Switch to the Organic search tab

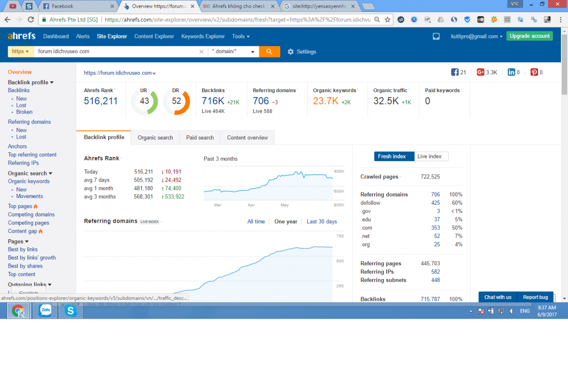(155, 138)
